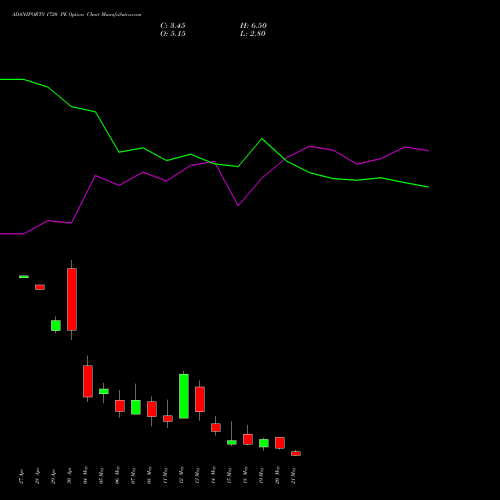This screenshot has height=500, width=500.
Task: Click the 05 May date label
Action: pyautogui.click(x=101, y=475)
